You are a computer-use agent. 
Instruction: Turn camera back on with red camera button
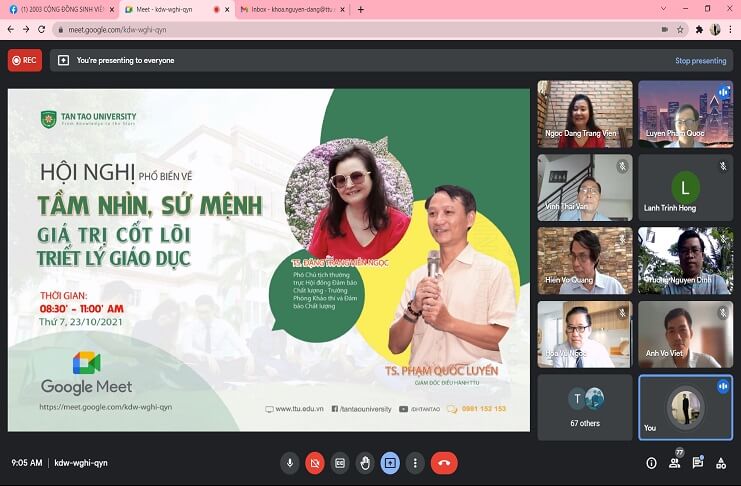[315, 463]
